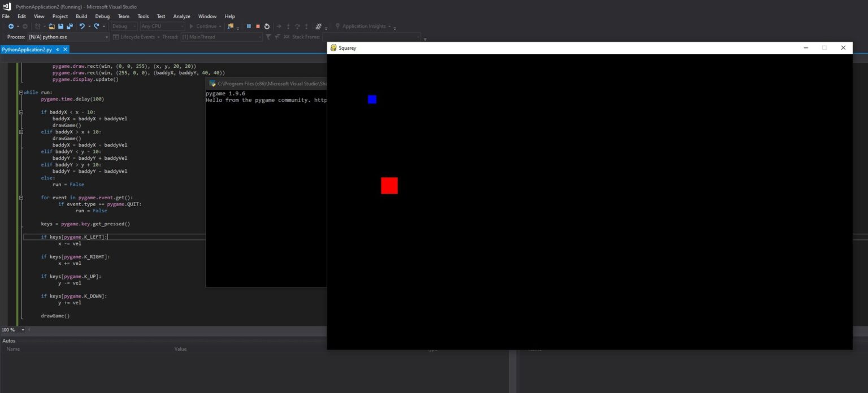Collapse the 'while run:' code block
This screenshot has width=868, height=393.
tap(21, 92)
